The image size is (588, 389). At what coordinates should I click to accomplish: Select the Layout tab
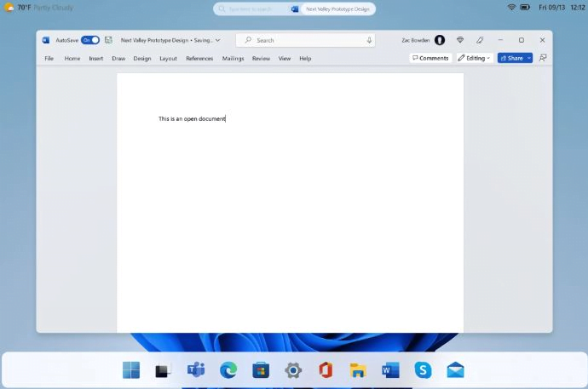point(168,59)
